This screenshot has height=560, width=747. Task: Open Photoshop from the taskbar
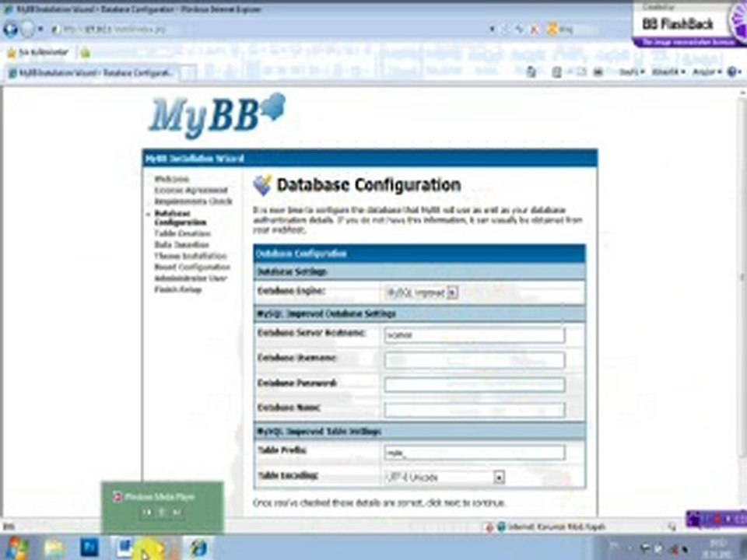[89, 548]
